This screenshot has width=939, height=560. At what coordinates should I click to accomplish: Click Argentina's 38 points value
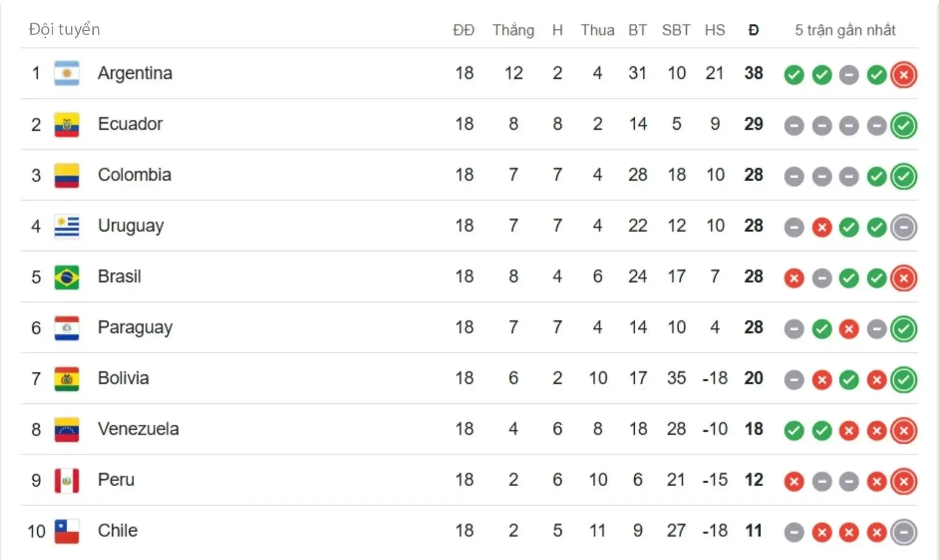pyautogui.click(x=753, y=73)
